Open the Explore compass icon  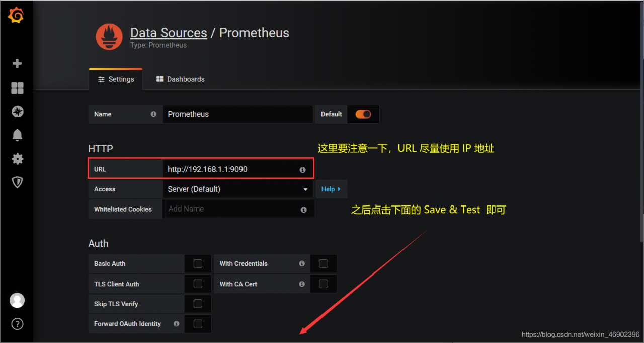coord(17,112)
